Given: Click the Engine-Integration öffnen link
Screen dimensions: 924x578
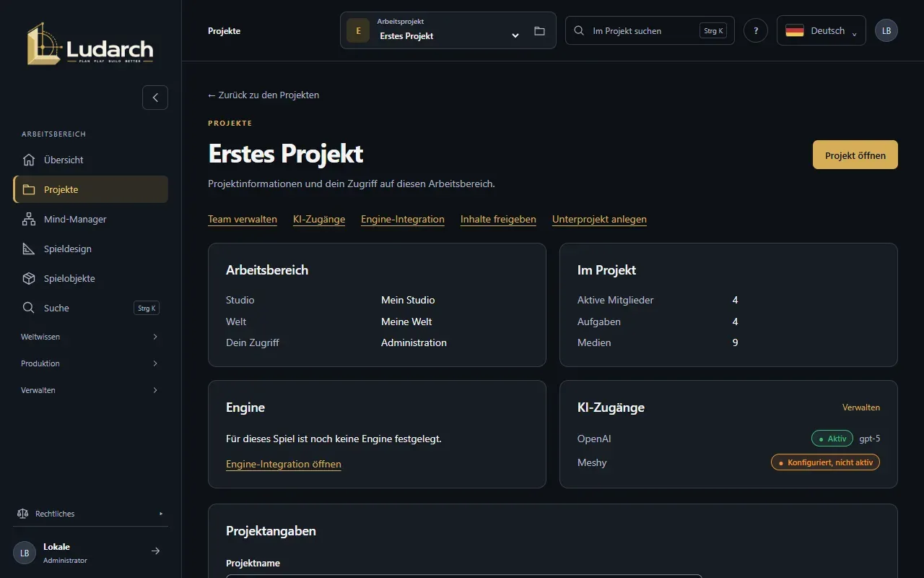Looking at the screenshot, I should pyautogui.click(x=284, y=464).
